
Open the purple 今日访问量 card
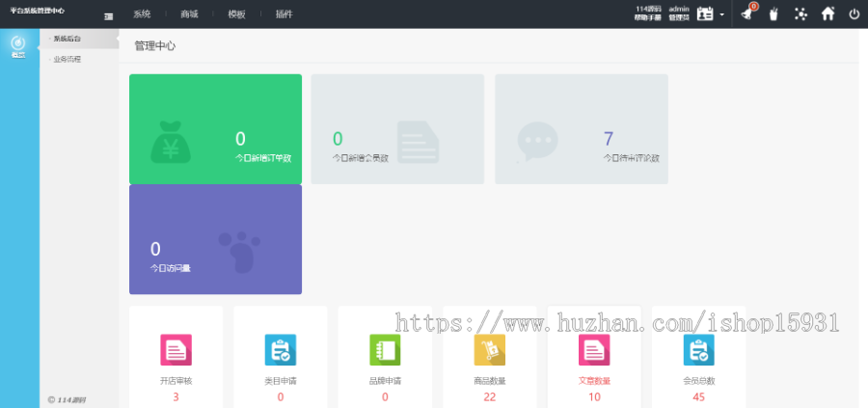tap(215, 239)
